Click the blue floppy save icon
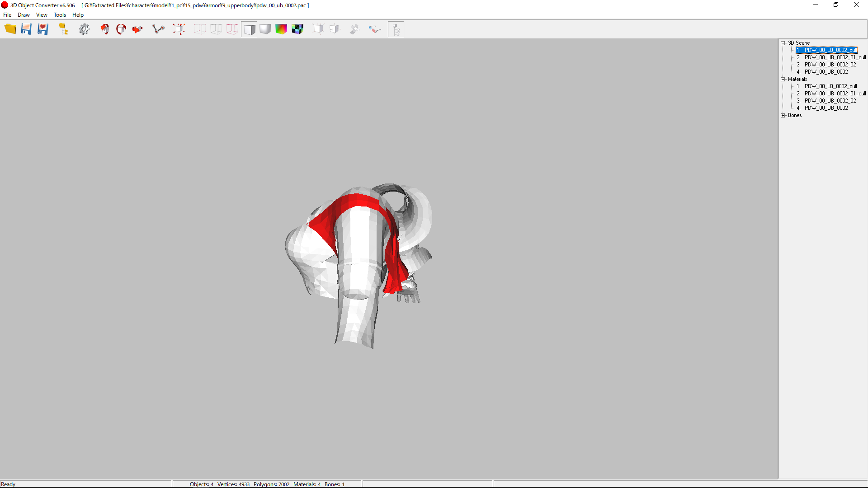The image size is (868, 488). [26, 29]
